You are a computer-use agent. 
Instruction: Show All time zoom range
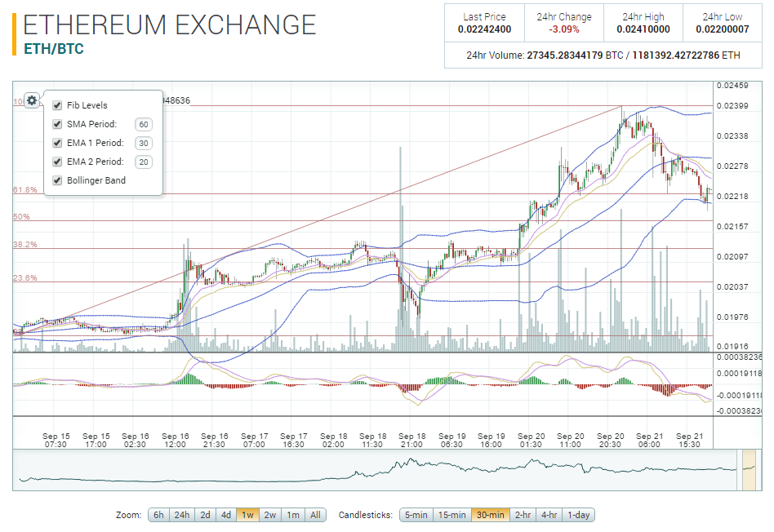click(315, 515)
